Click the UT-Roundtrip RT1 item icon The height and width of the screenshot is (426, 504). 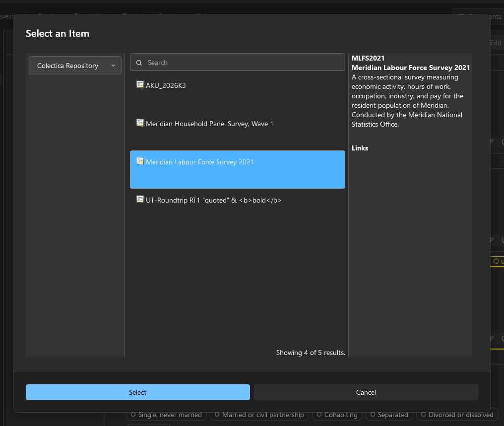(140, 200)
